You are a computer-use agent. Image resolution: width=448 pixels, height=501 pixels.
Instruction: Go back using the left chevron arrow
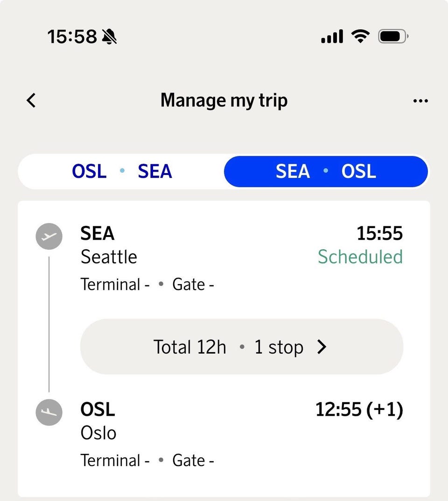tap(31, 100)
